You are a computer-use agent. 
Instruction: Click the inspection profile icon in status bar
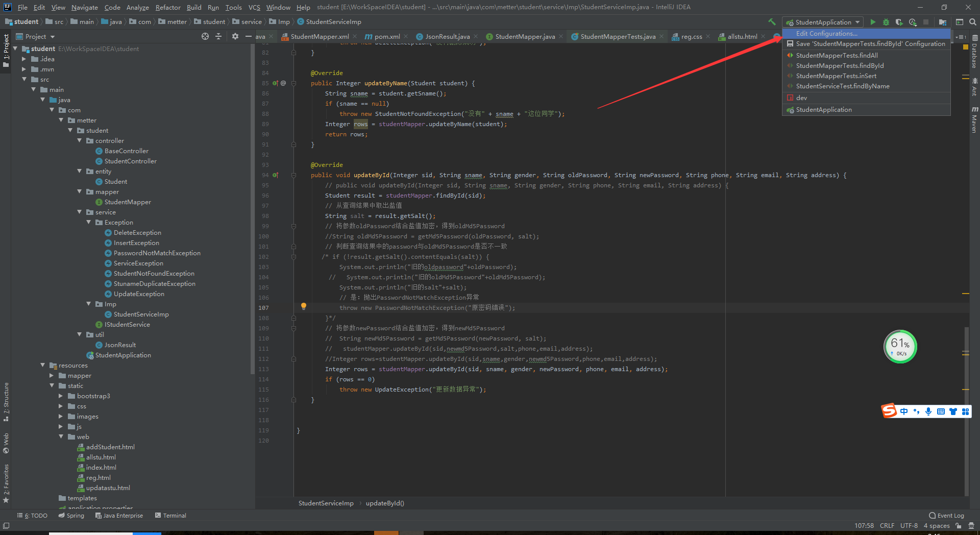click(x=971, y=525)
